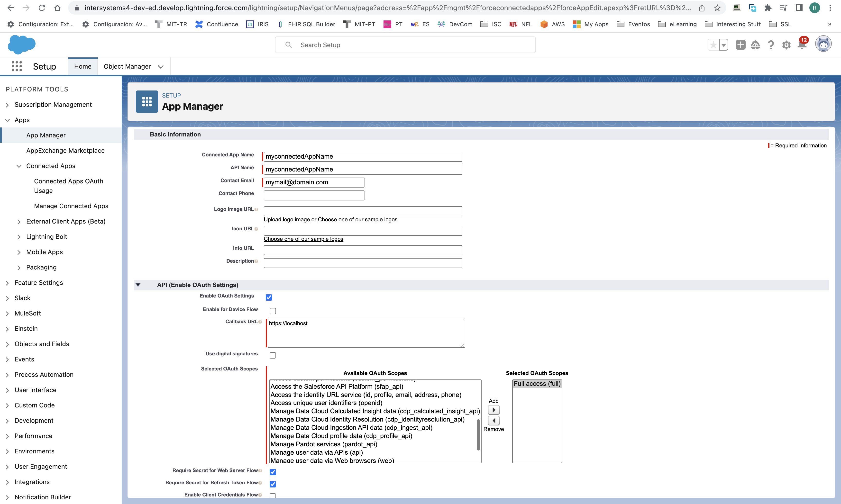Click the help question mark icon
Viewport: 841px width, 504px height.
pos(771,45)
